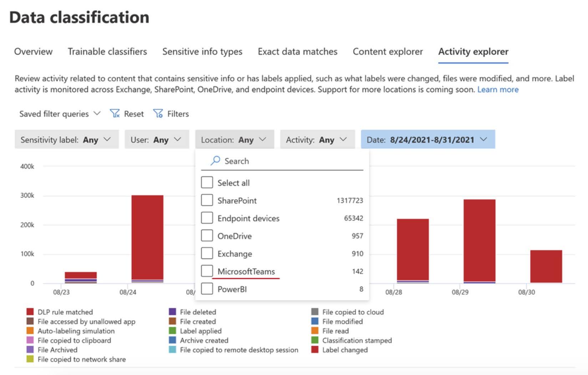Click the DLP rule matched legend square

click(x=30, y=312)
